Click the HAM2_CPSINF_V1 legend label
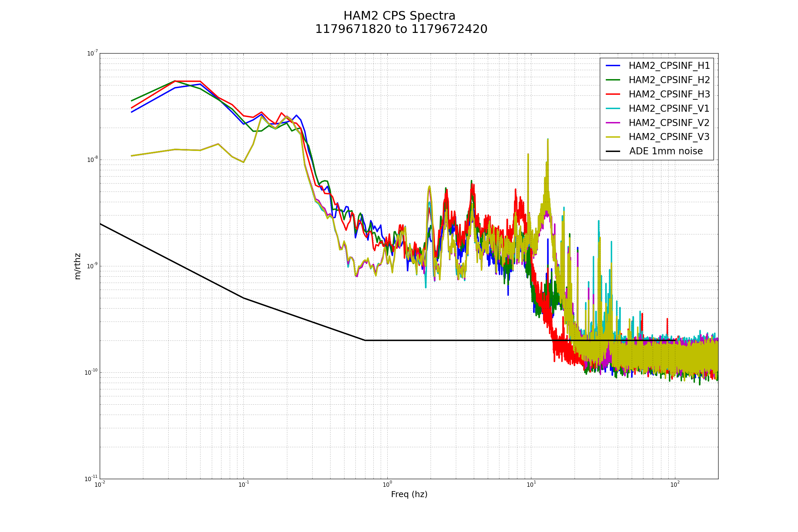The image size is (798, 532). 669,109
